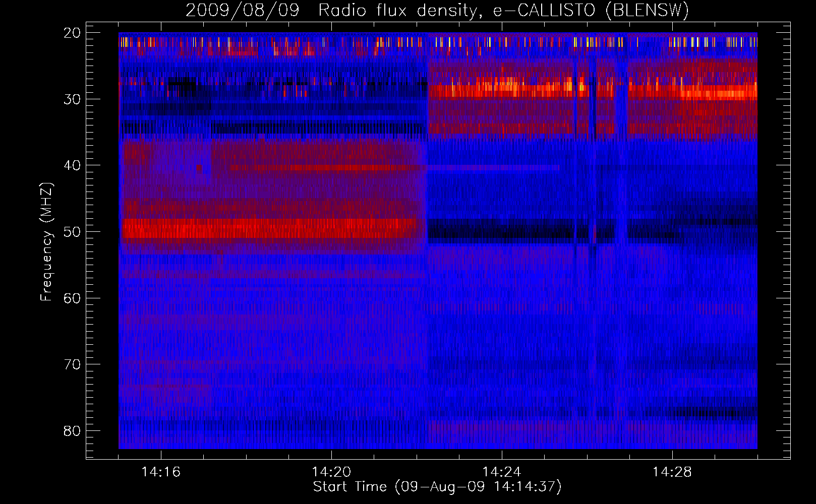Click the orange-red 29 MHz band after 14:22
Screen dimensions: 816x504
(x=593, y=92)
